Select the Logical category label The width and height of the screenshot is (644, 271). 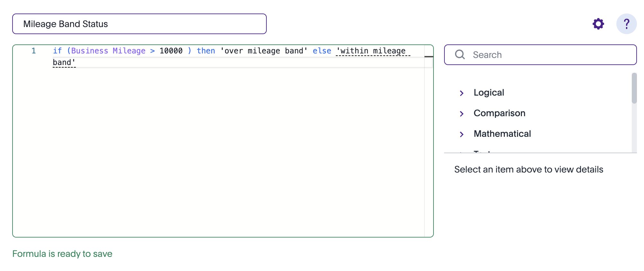tap(489, 93)
